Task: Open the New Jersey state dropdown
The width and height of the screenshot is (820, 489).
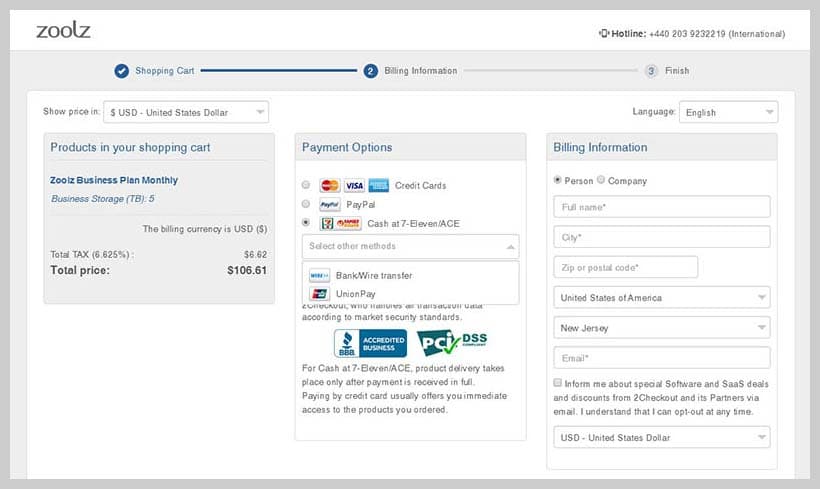Action: 662,328
